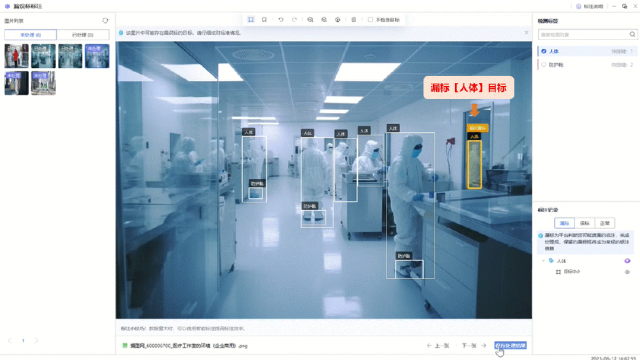This screenshot has height=360, width=640.
Task: Click the zoom-in magnifier icon
Action: [310, 20]
